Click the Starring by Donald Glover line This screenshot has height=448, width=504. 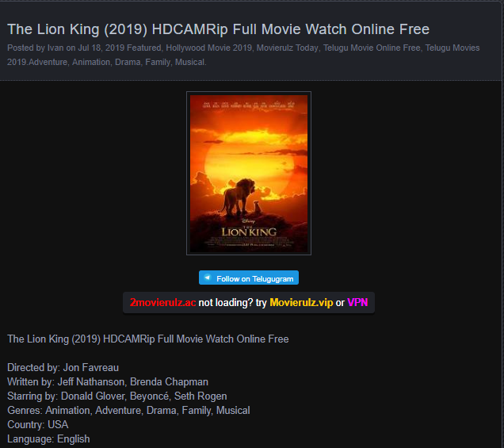pyautogui.click(x=117, y=396)
